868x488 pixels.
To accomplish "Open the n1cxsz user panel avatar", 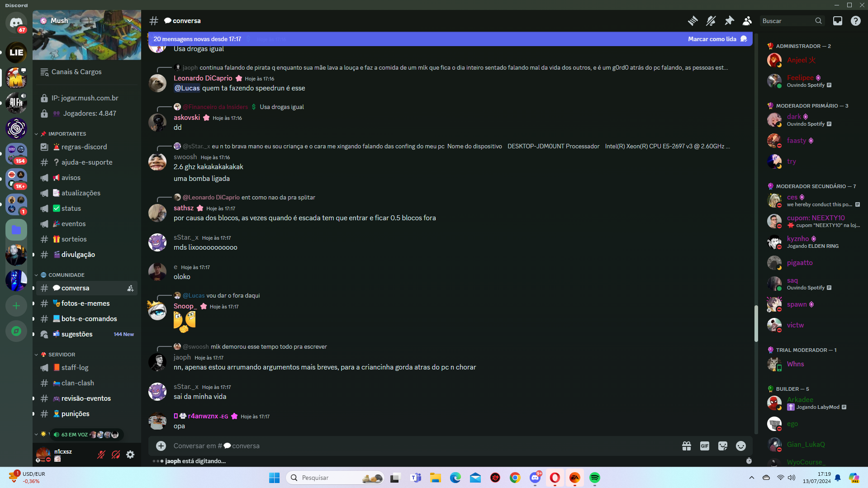I will (x=43, y=455).
